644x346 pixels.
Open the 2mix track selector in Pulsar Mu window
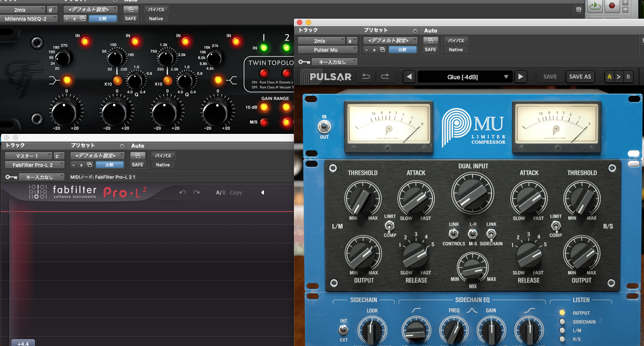click(322, 41)
